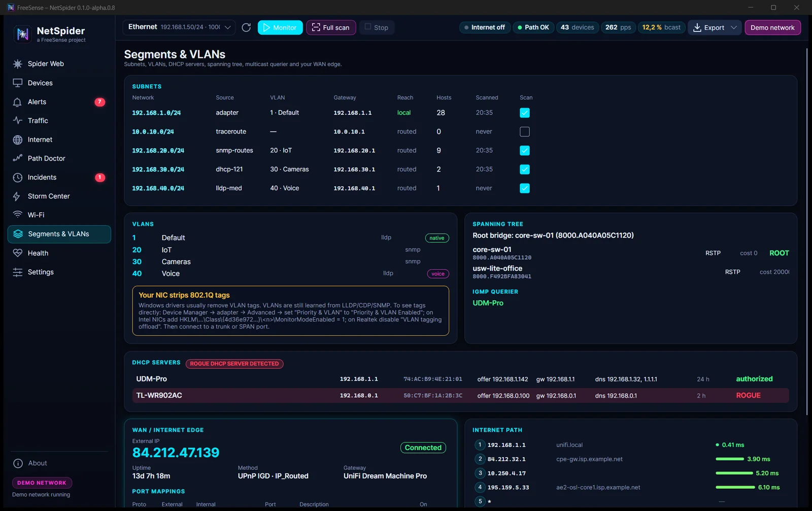Open Settings sliders page
The height and width of the screenshot is (511, 812).
[x=59, y=272]
